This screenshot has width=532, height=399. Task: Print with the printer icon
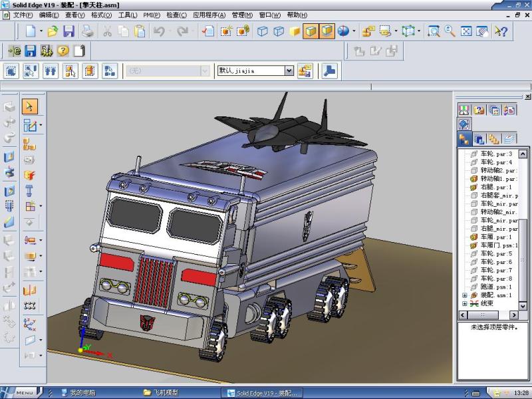88,31
